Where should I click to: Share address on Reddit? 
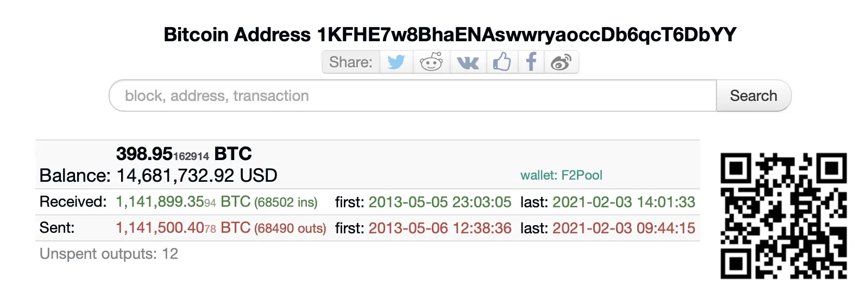point(431,62)
